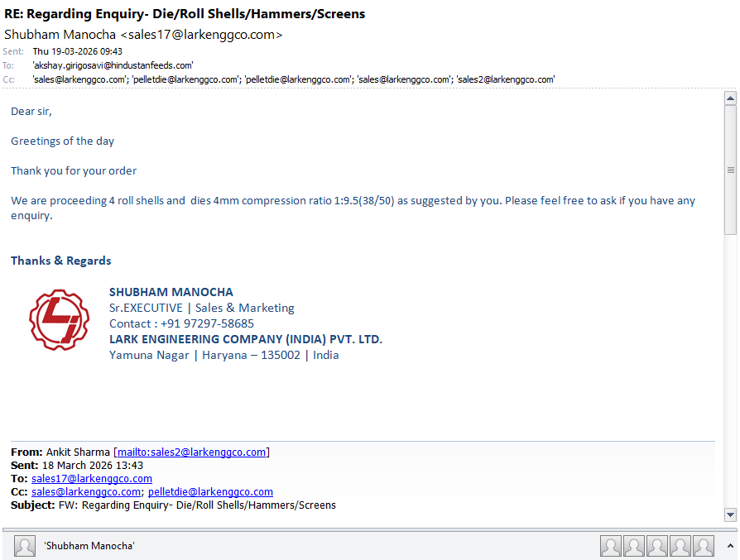The width and height of the screenshot is (740, 560).
Task: Select recipient akshay.girigosavi@hindustanfeeds.com in To field
Action: (113, 65)
